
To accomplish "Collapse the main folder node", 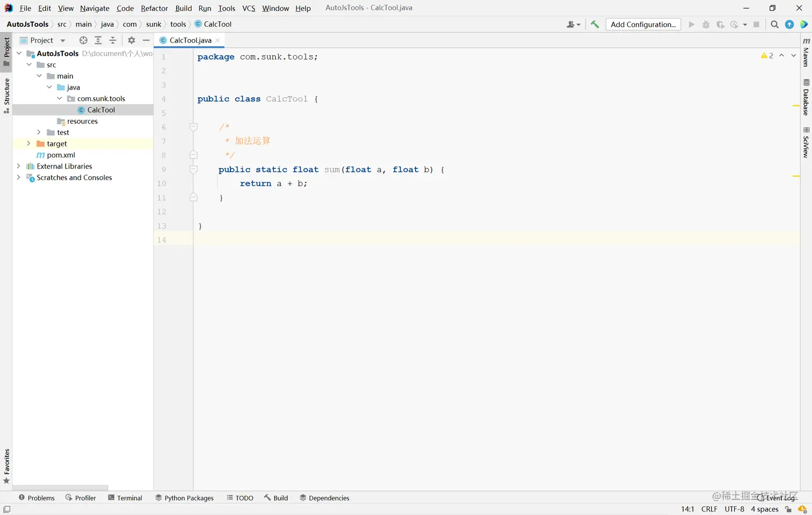I will pos(39,76).
